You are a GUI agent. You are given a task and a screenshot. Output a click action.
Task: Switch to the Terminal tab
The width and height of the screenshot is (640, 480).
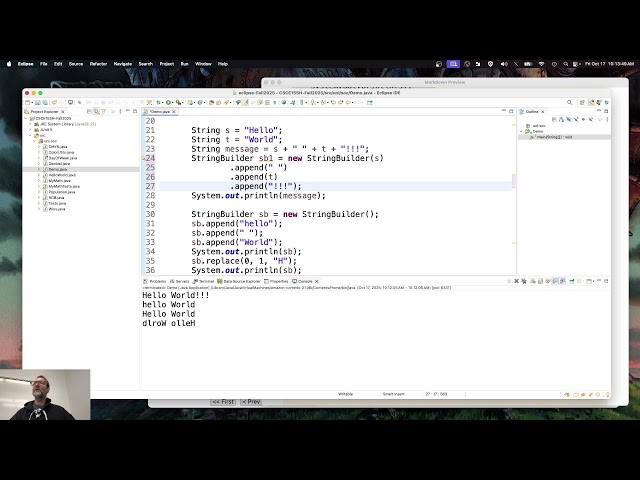203,281
